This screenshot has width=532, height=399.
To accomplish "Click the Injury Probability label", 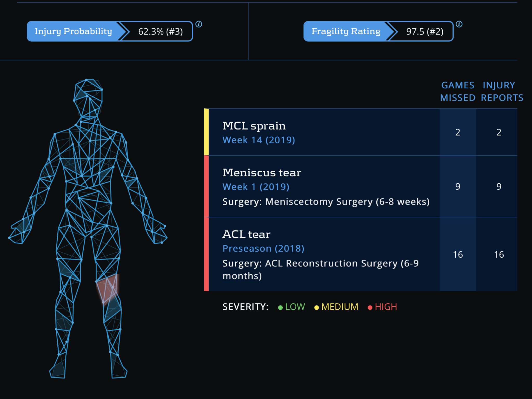I will (74, 31).
